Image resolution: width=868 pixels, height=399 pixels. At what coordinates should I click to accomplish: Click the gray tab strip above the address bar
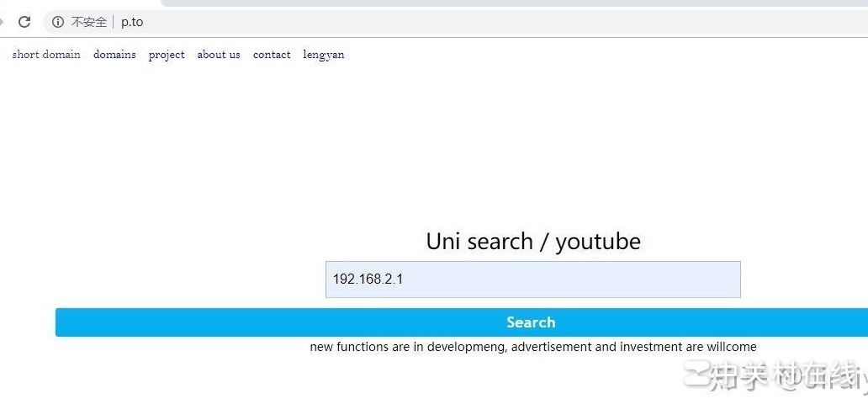[505, 3]
